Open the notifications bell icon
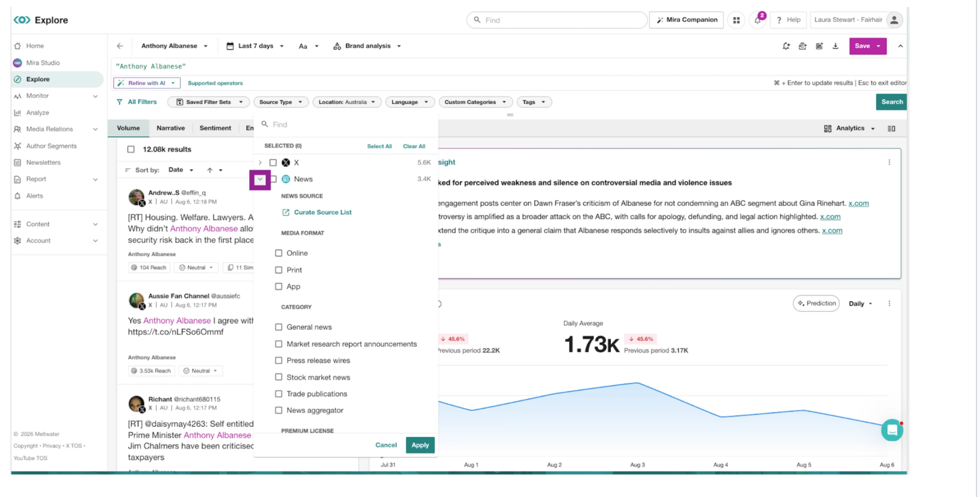 (x=758, y=20)
